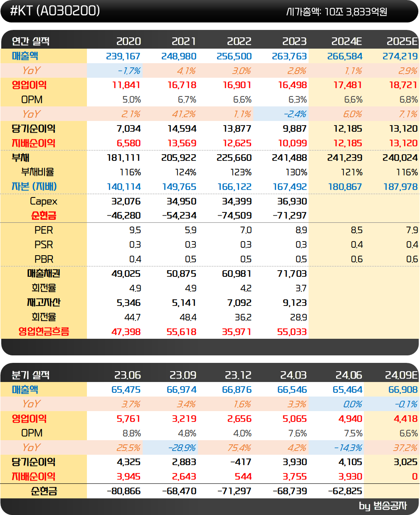Click the 24.09E quarterly net income 3,025
Screen dimensions: 420x515
(405, 462)
